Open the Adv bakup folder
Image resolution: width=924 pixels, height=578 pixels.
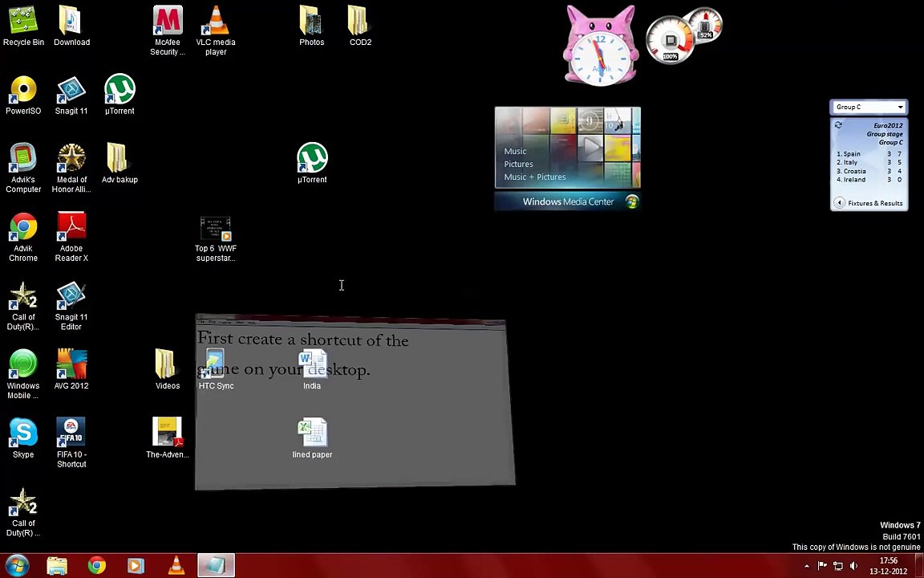[x=120, y=164]
